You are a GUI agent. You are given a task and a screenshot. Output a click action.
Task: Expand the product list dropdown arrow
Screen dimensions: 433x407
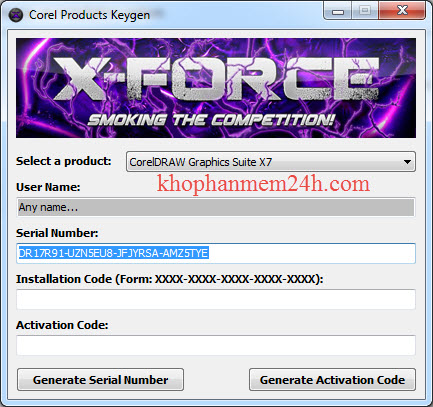point(407,162)
